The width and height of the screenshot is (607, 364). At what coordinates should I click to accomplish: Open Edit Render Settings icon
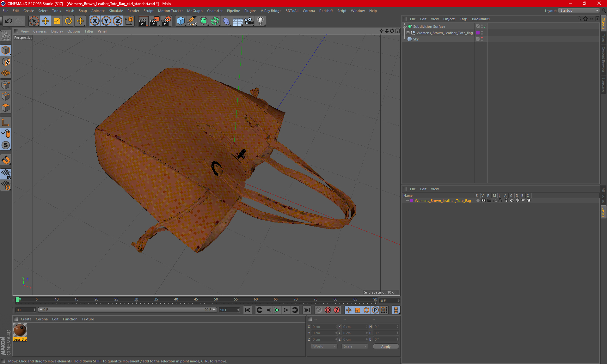[x=166, y=21]
